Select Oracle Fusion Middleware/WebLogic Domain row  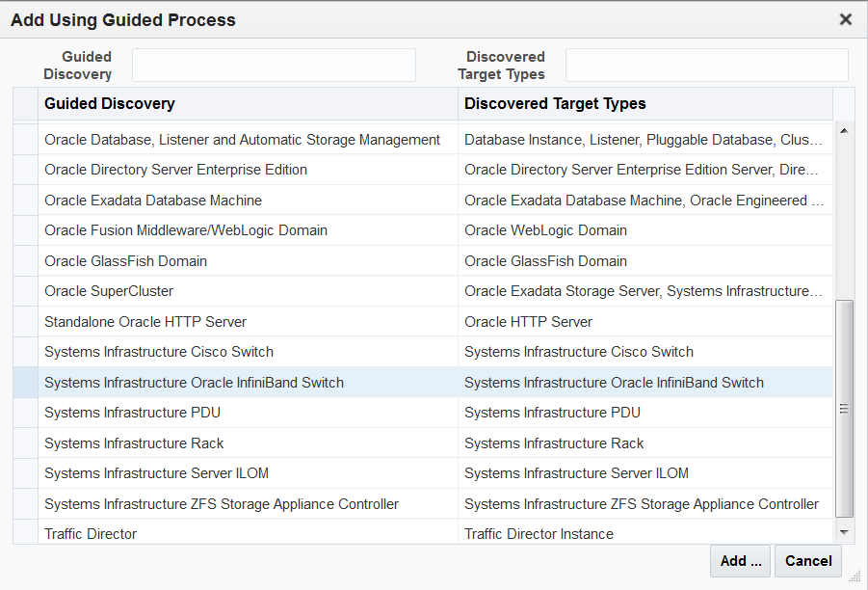tap(186, 230)
